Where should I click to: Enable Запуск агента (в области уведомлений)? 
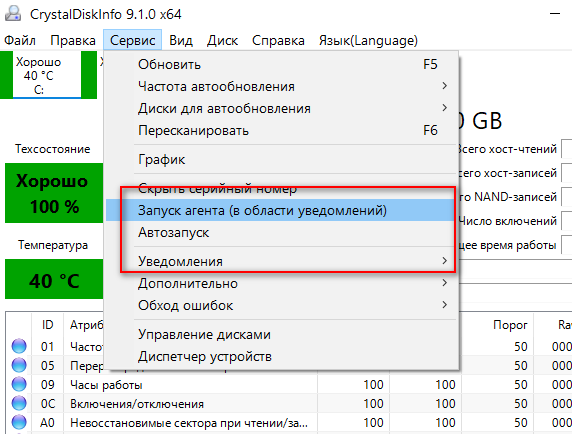click(x=282, y=210)
